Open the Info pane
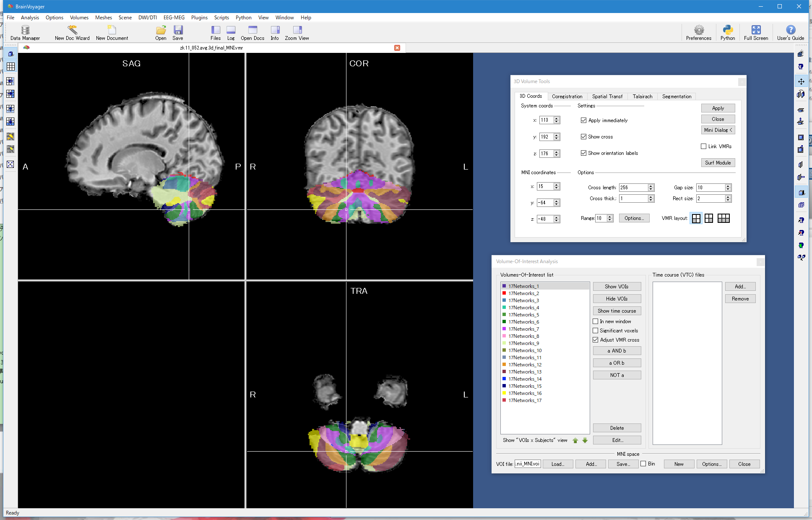The image size is (812, 520). 275,32
